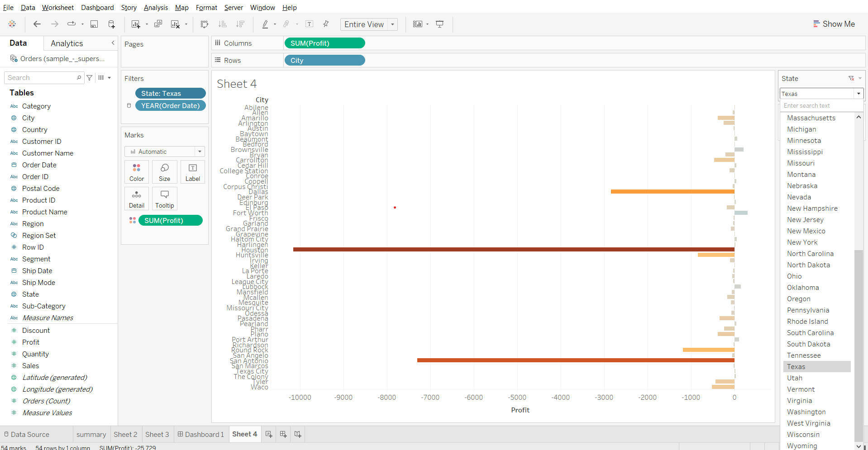Click the Undo back arrow
Viewport: 868px width, 450px height.
tap(37, 24)
